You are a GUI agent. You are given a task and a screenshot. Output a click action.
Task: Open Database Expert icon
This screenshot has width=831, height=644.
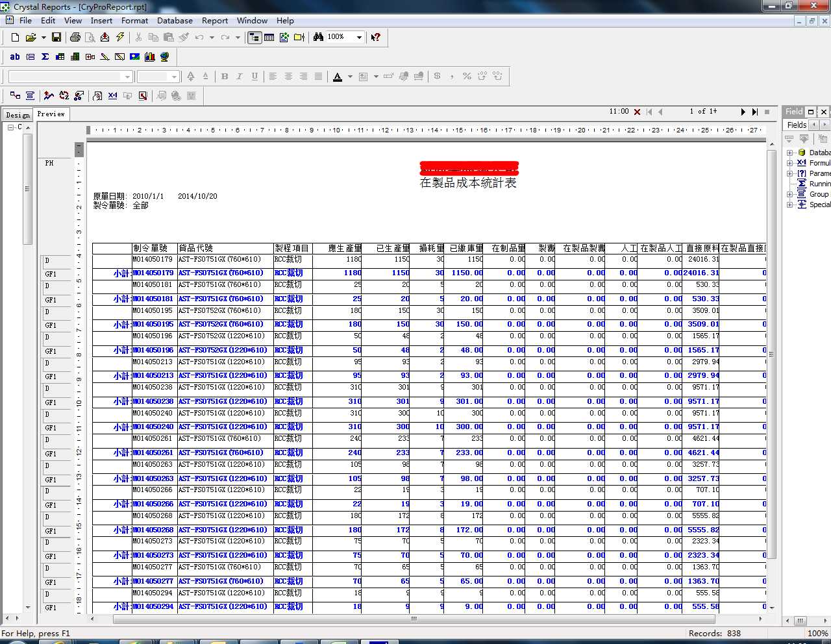click(x=15, y=95)
